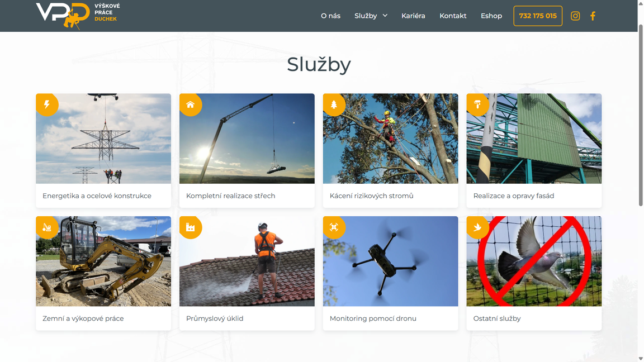Image resolution: width=644 pixels, height=362 pixels.
Task: Click the house roof badge icon
Action: pyautogui.click(x=190, y=104)
